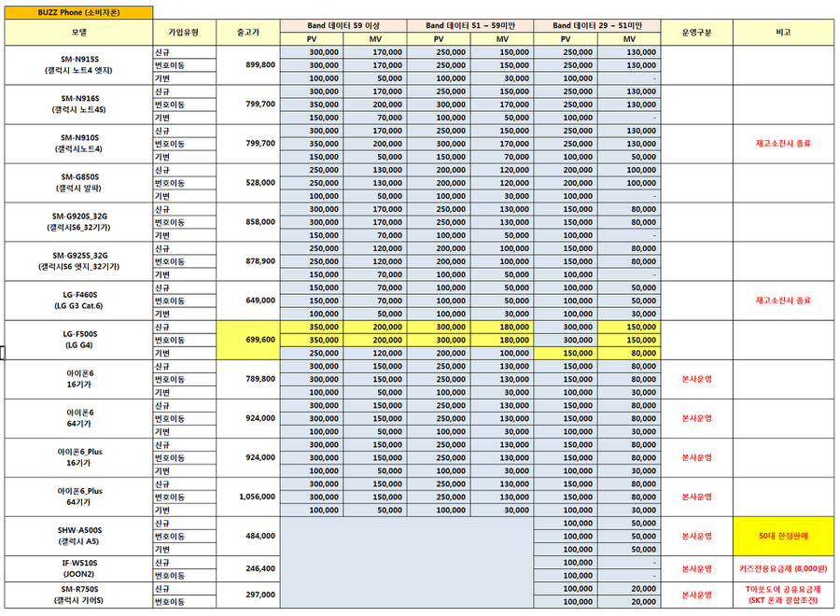This screenshot has width=840, height=616.
Task: Click the "운영구분" column header
Action: click(x=697, y=32)
